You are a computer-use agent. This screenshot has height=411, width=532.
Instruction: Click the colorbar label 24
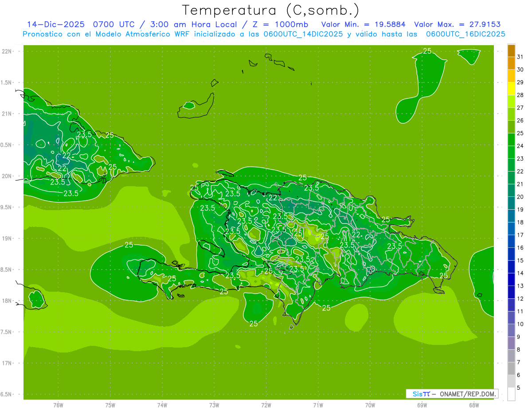tap(520, 146)
